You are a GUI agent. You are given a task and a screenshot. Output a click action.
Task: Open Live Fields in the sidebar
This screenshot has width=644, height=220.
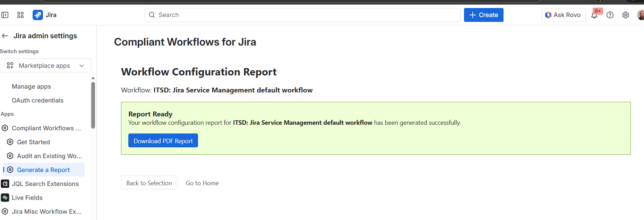tap(27, 197)
